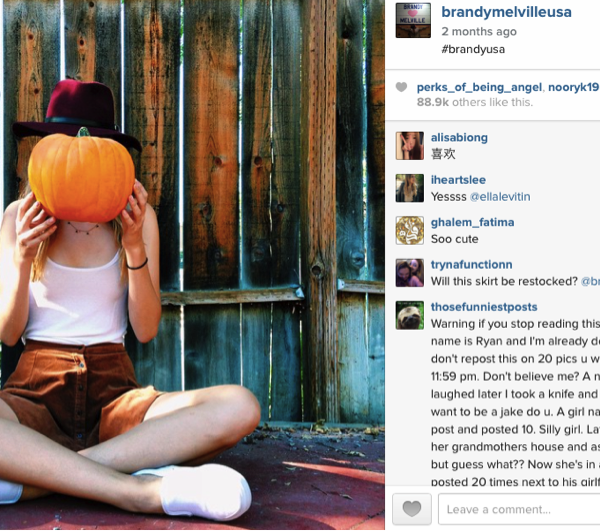Image resolution: width=600 pixels, height=531 pixels.
Task: Open ghalem_fatima username link
Action: [472, 222]
